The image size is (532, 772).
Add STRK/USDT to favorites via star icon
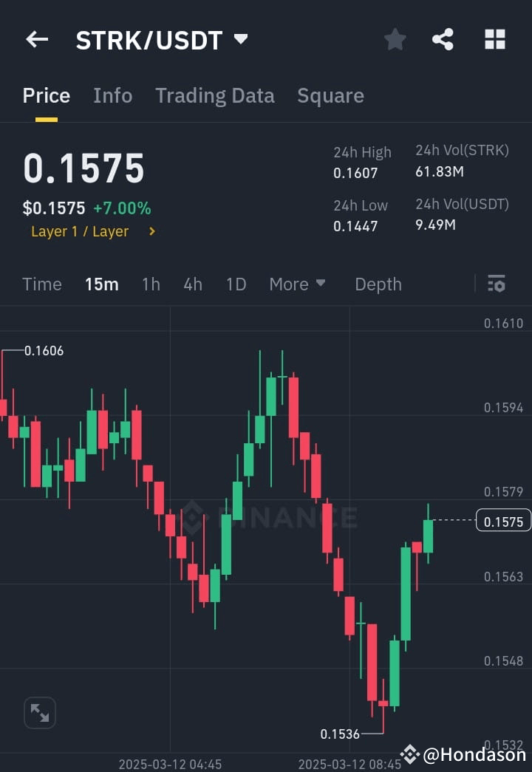(395, 40)
